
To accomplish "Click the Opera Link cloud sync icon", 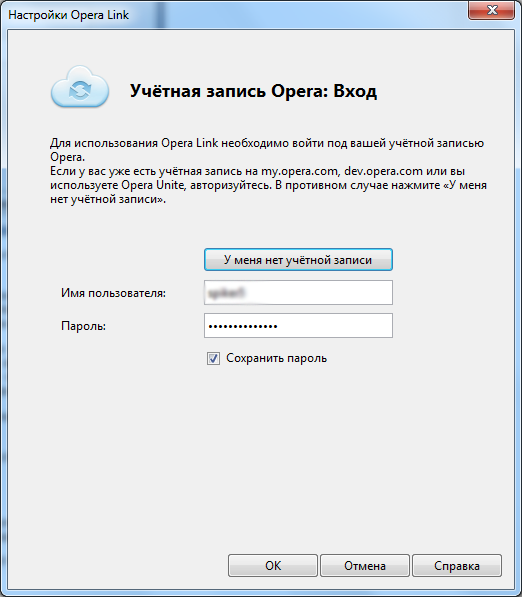I will tap(80, 87).
